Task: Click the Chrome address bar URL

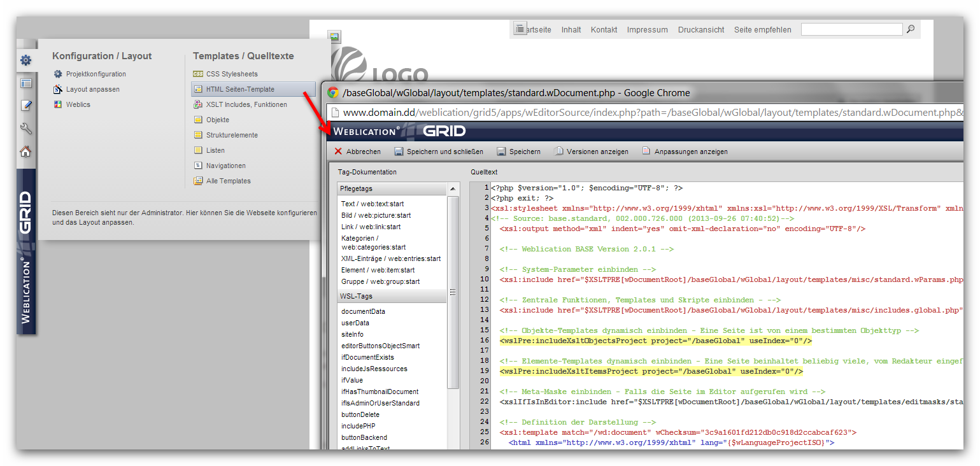Action: pos(653,113)
